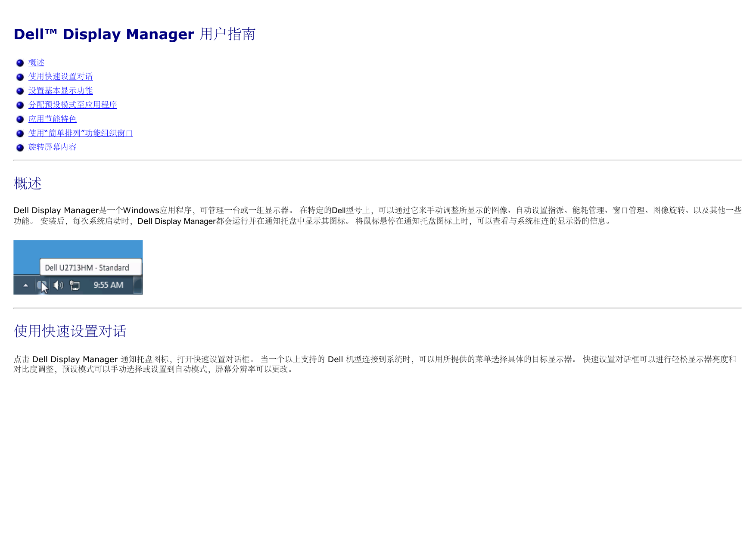Open the 设置基本显示功能 link

coord(61,90)
